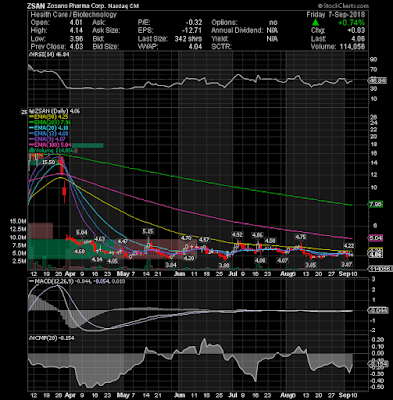Click the purple EMA 4.07 legend entry
Viewport: 393px width, 400px height.
[48, 140]
